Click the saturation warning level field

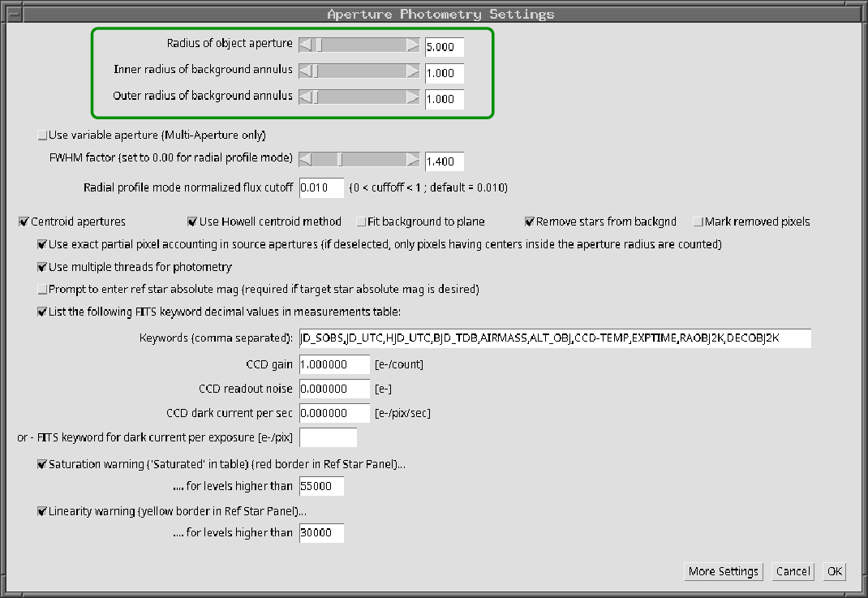pyautogui.click(x=321, y=486)
